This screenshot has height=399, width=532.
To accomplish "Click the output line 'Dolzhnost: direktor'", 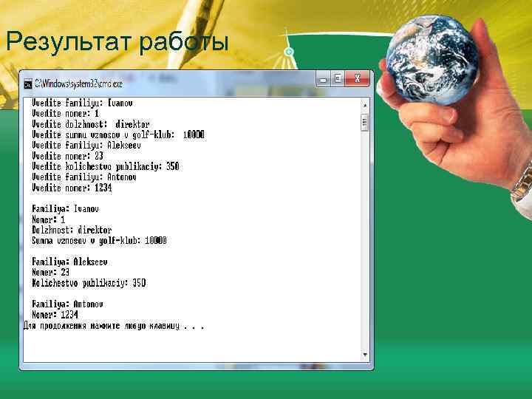I will click(72, 230).
